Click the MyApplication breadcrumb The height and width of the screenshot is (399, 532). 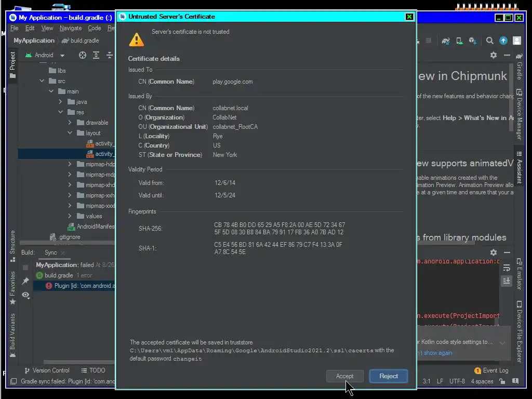pos(34,41)
